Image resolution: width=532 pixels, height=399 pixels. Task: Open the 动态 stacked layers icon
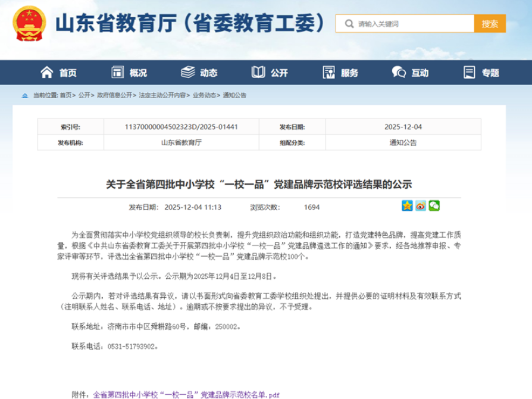click(187, 73)
